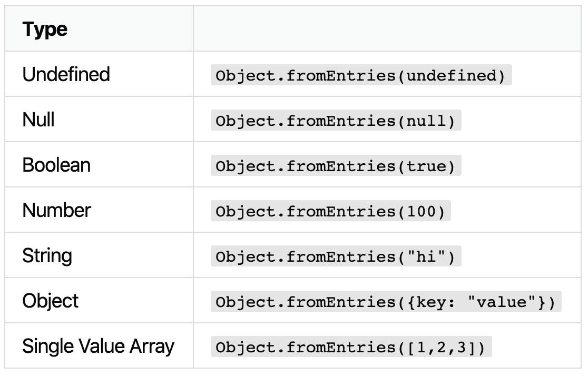Select the Object.fromEntries([1,2,3]) code block
Viewport: 588px width, 376px height.
click(351, 348)
